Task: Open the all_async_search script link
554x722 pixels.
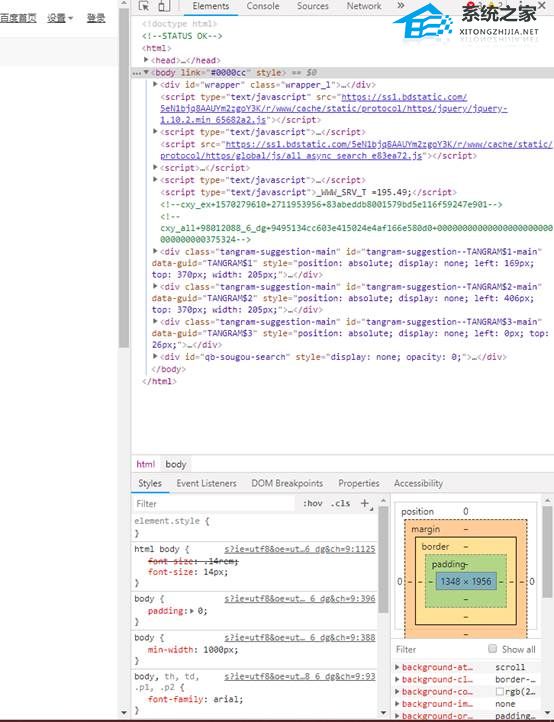Action: pyautogui.click(x=356, y=150)
